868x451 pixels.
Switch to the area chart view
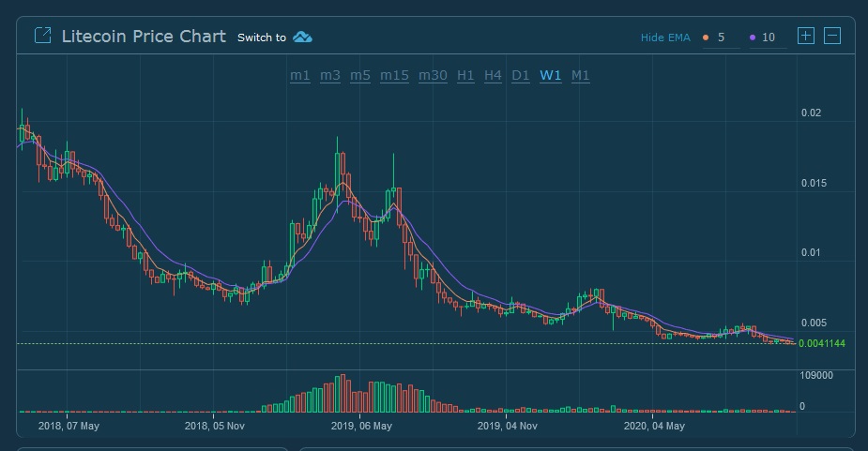tap(302, 38)
